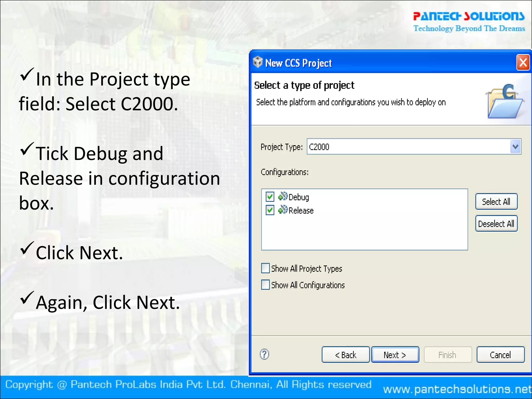532x399 pixels.
Task: Click the Finish button
Action: 448,355
